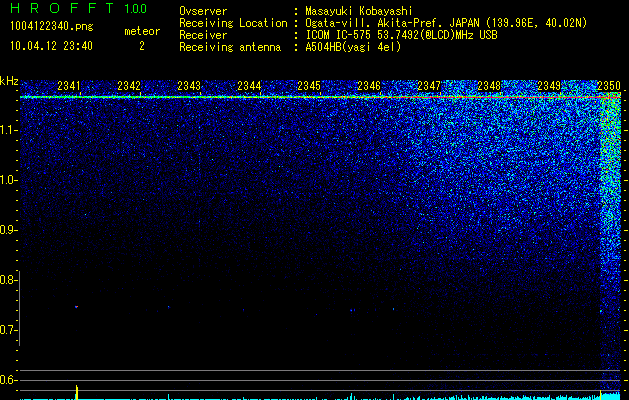The width and height of the screenshot is (629, 400).
Task: Click the 'Receiving antenna' label
Action: tap(230, 47)
